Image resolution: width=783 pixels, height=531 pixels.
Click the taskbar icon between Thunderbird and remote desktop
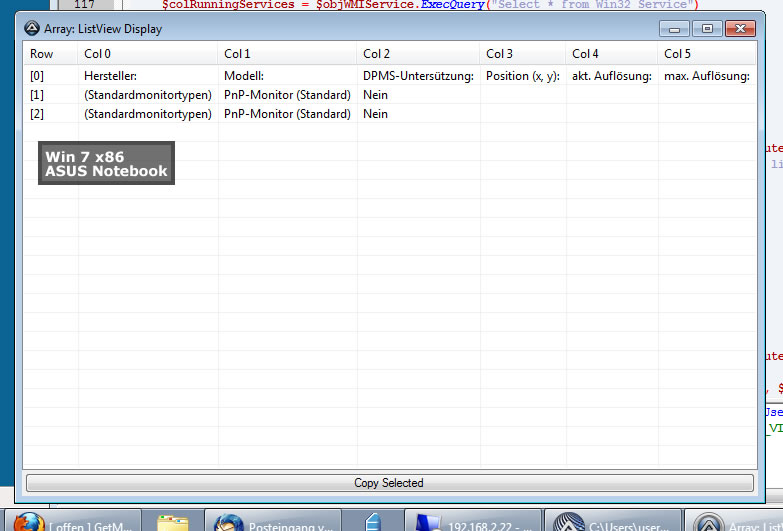[373, 521]
